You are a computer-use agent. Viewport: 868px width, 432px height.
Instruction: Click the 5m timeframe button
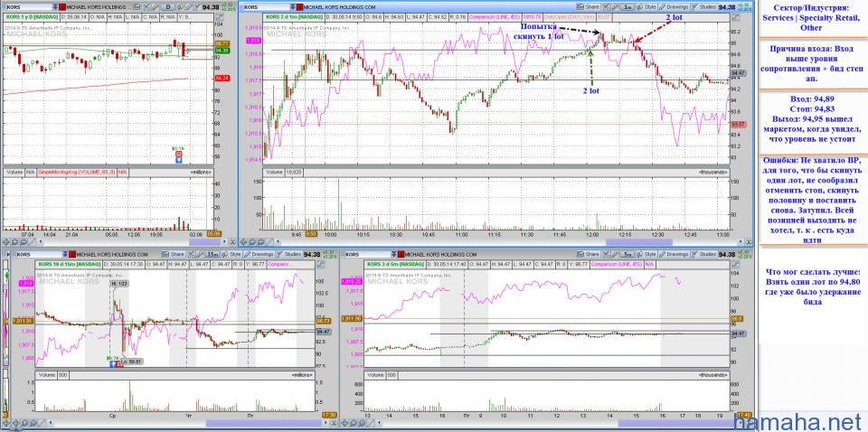627,254
